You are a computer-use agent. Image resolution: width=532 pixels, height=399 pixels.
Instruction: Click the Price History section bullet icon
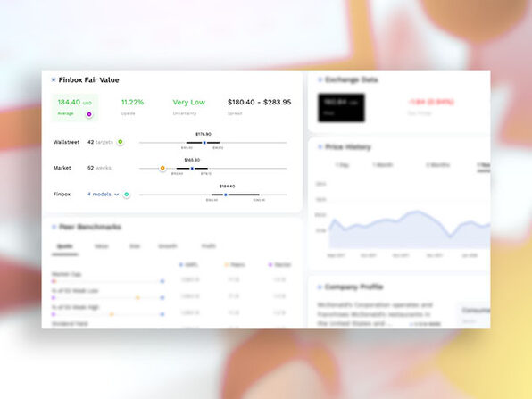pyautogui.click(x=320, y=147)
